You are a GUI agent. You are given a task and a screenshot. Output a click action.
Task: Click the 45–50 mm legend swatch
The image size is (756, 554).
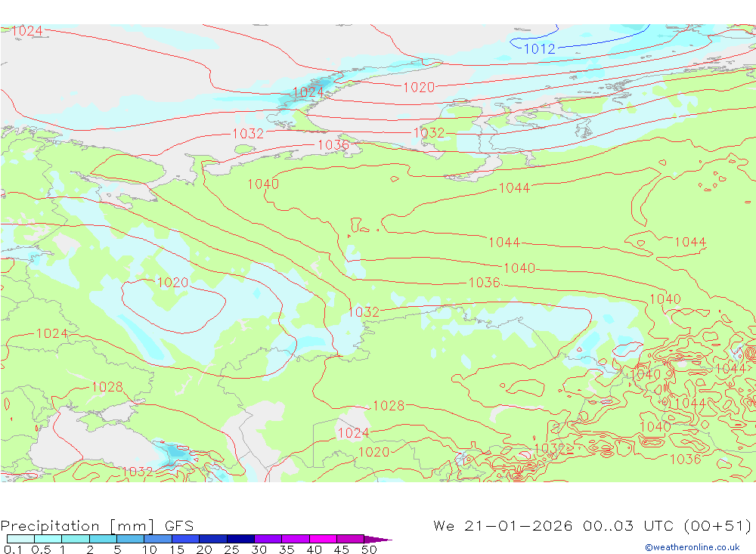351,539
